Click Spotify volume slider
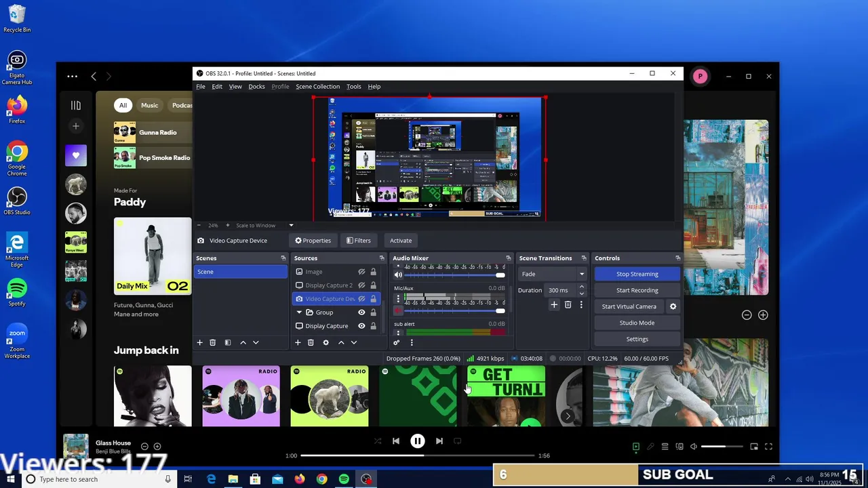The image size is (868, 488). [x=722, y=447]
